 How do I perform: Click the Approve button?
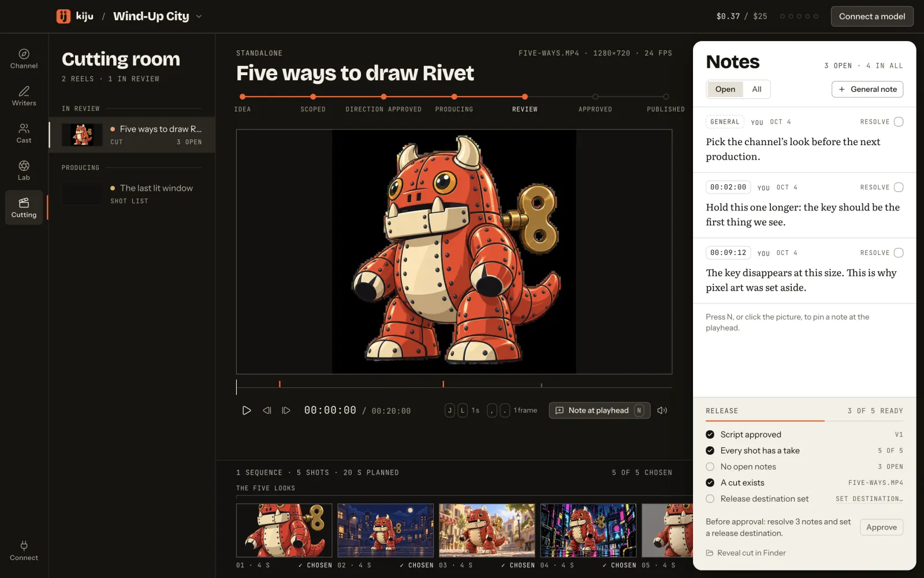[x=881, y=527]
